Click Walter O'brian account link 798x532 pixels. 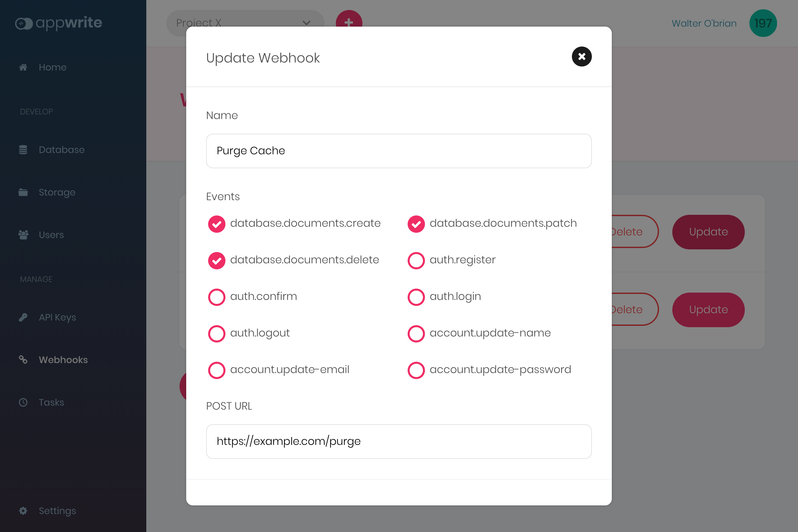tap(704, 23)
